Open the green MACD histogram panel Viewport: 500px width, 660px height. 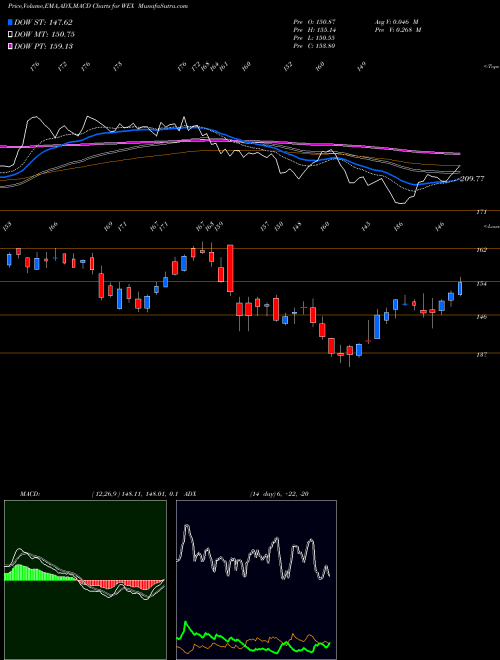coord(85,580)
